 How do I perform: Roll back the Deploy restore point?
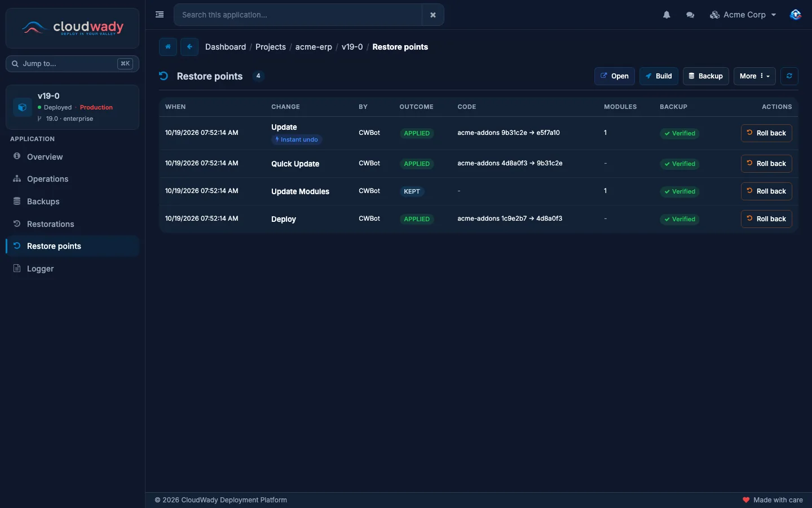tap(766, 219)
